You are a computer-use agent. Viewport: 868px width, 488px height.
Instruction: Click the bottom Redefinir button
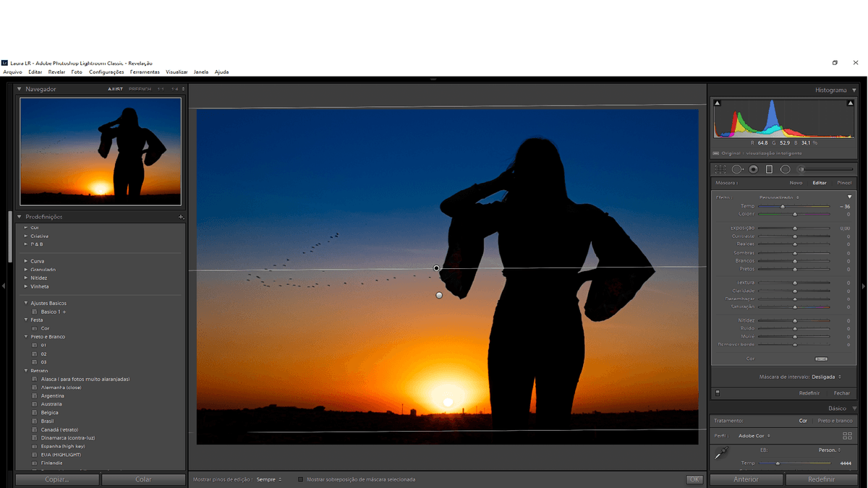pos(821,479)
